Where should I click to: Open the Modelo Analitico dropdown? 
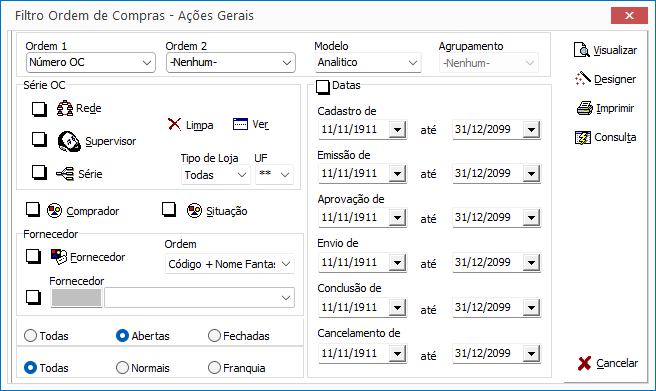click(368, 62)
